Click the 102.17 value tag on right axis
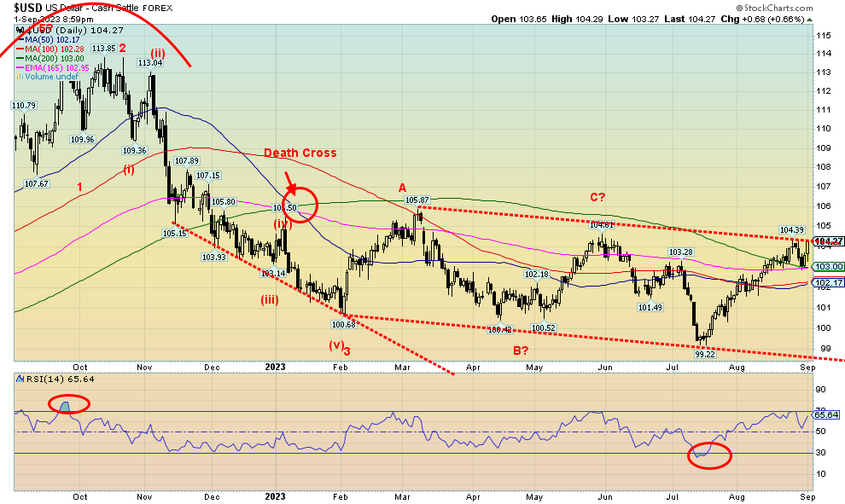845x504 pixels. [829, 282]
